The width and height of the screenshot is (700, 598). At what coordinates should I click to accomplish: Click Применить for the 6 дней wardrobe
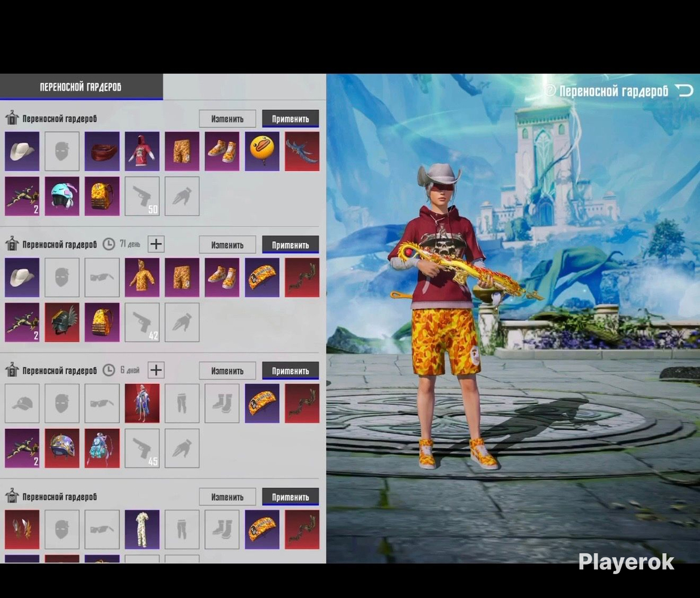click(290, 371)
